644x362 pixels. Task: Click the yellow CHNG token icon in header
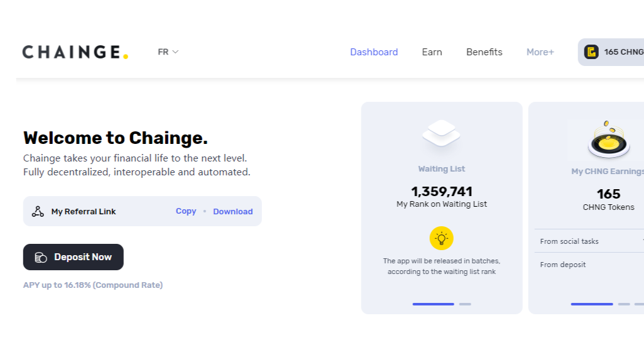(590, 52)
